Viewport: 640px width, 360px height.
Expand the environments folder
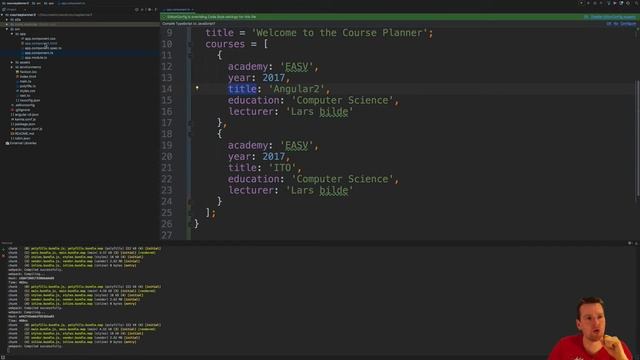12,67
